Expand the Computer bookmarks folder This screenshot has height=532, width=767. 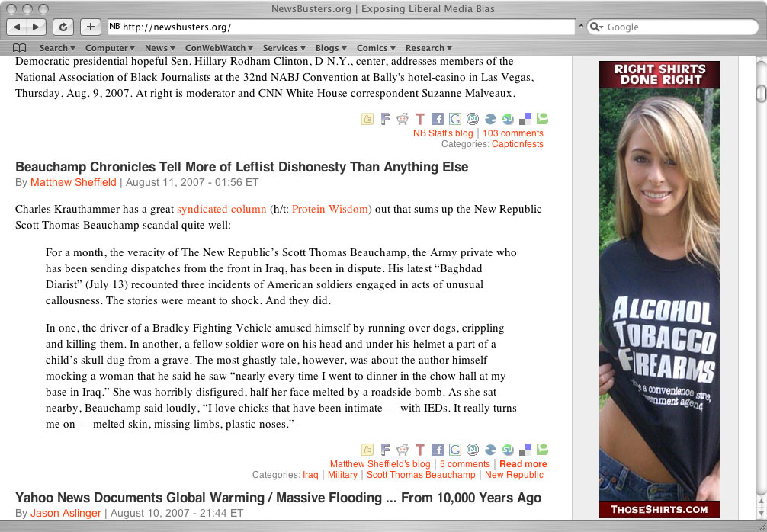pyautogui.click(x=110, y=48)
